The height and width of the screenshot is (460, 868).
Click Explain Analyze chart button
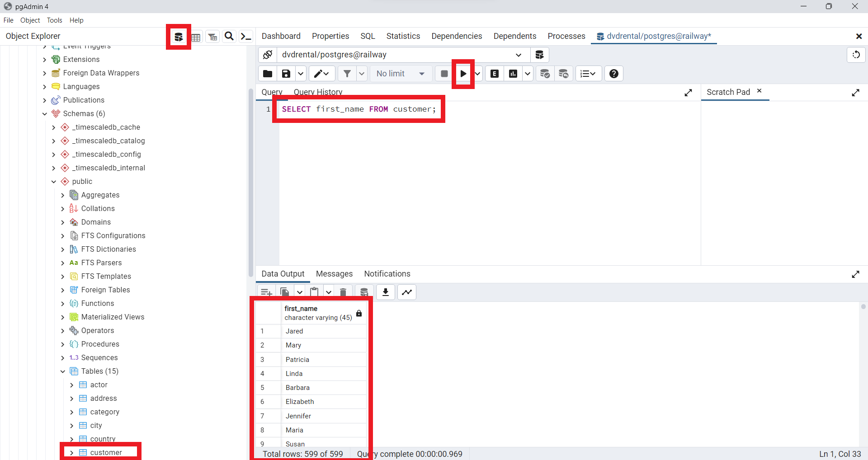pos(513,74)
